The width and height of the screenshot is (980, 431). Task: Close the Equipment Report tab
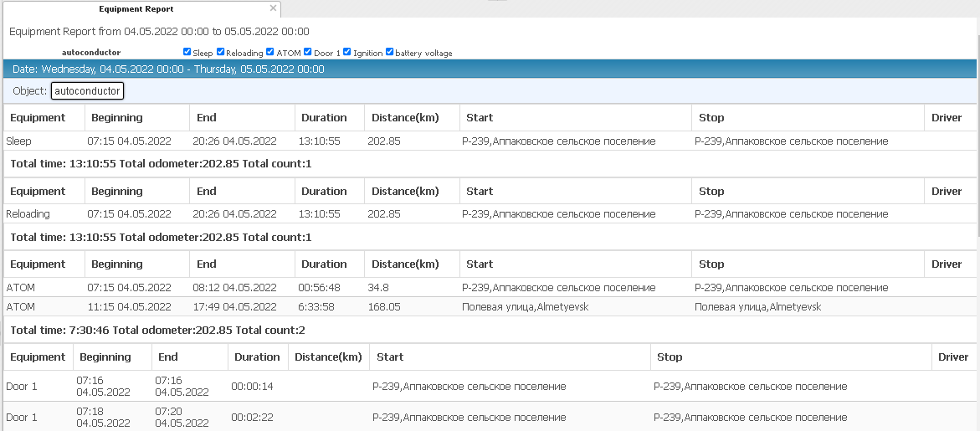[x=273, y=8]
